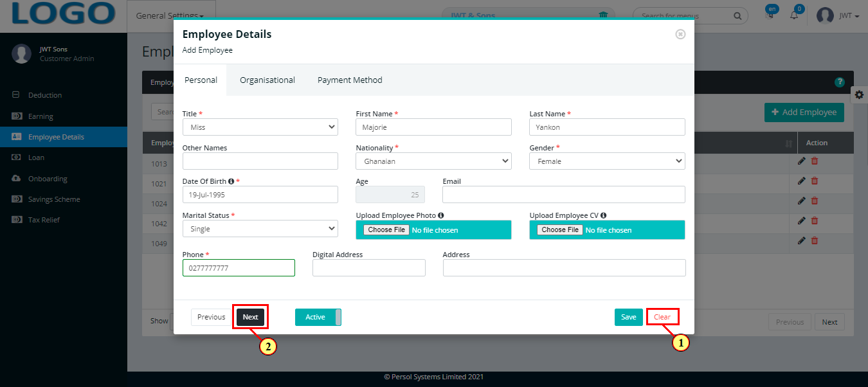Click the pencil edit icon for row 1021
Screen dimensions: 868x387
[x=801, y=181]
